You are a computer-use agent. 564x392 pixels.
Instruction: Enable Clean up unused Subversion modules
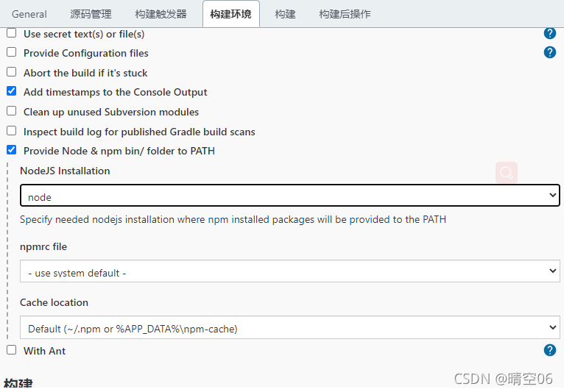tap(11, 111)
